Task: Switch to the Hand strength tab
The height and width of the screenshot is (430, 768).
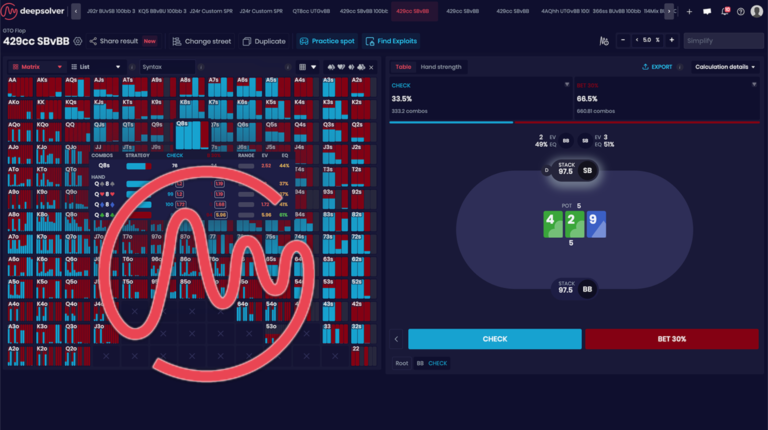Action: click(441, 67)
